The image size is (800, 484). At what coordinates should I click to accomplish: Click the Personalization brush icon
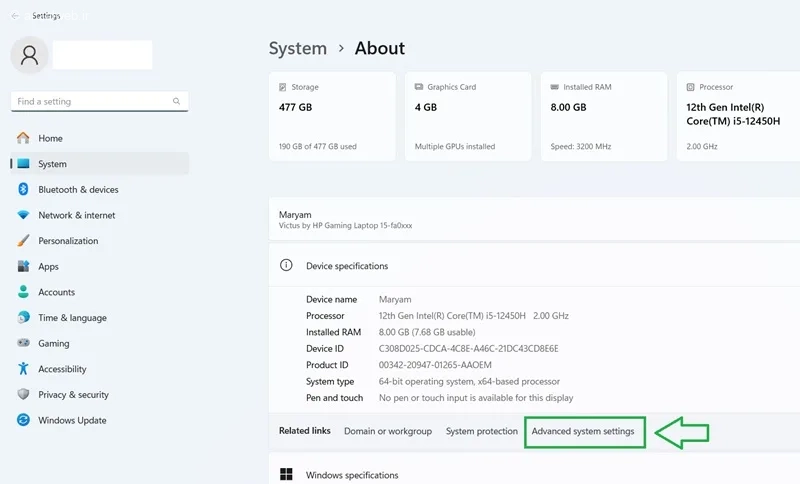point(23,240)
